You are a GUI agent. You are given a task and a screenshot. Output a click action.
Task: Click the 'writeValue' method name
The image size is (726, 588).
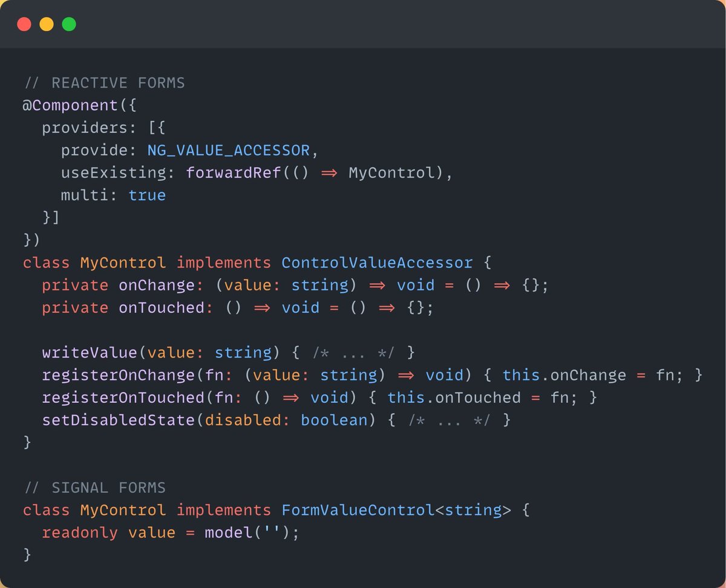click(90, 353)
